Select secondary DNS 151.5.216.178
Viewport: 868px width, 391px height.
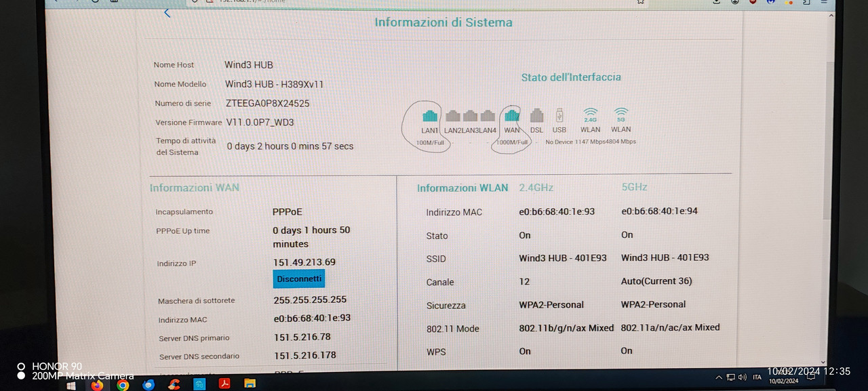pos(305,355)
